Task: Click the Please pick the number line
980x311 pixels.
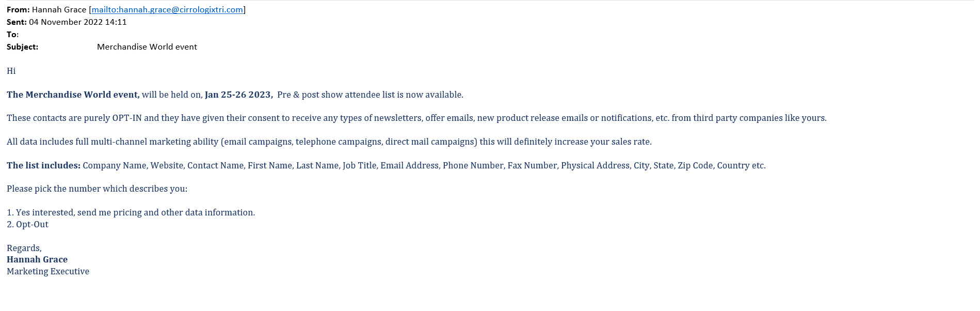Action: (97, 189)
